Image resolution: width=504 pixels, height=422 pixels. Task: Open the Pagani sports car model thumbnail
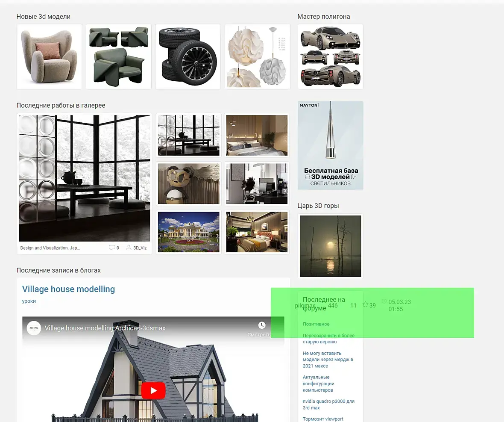coord(331,56)
